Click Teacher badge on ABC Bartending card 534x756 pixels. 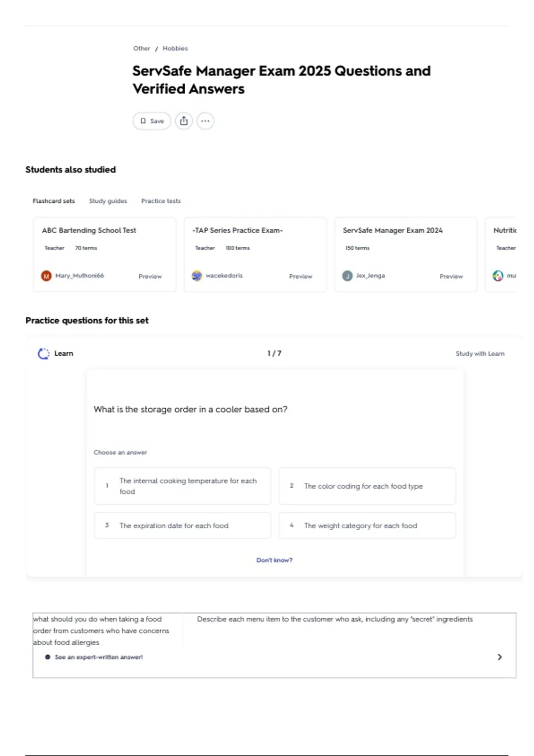tap(54, 248)
